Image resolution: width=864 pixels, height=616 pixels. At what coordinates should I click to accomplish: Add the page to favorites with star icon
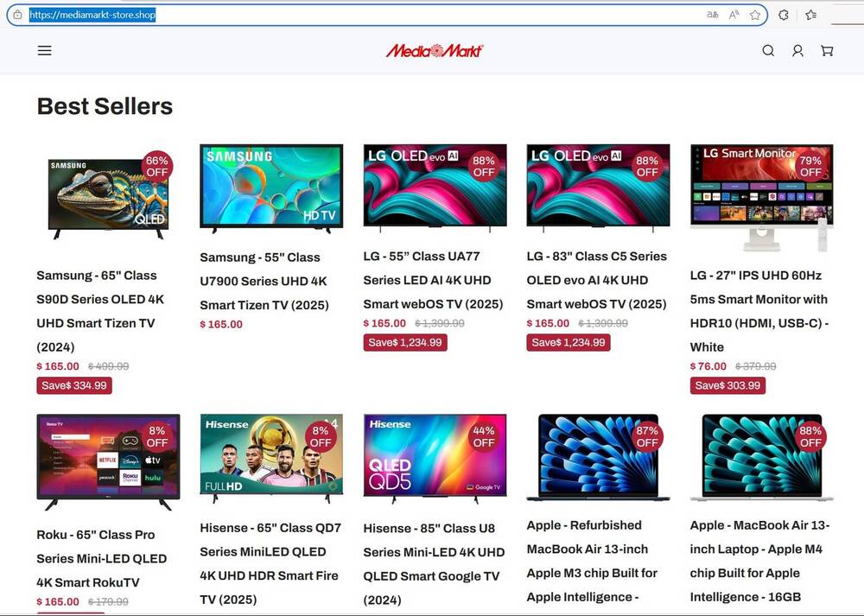pos(753,15)
